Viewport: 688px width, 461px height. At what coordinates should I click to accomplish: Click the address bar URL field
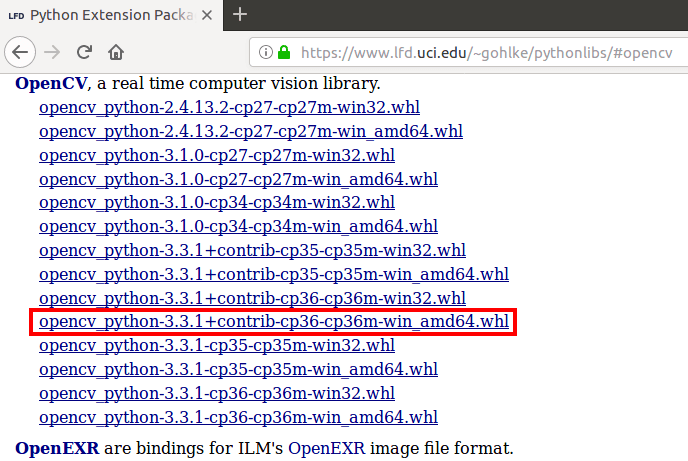pyautogui.click(x=486, y=53)
